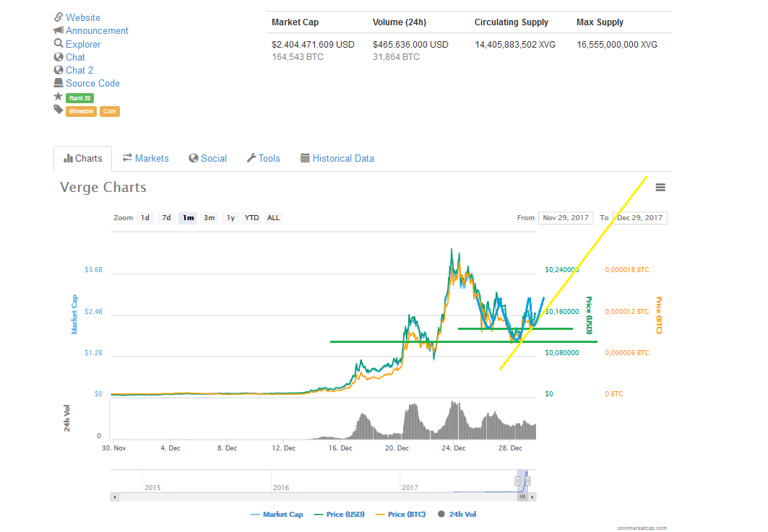Viewport: 768px width, 532px height.
Task: Click the Explorer magnifying glass icon
Action: coord(59,43)
